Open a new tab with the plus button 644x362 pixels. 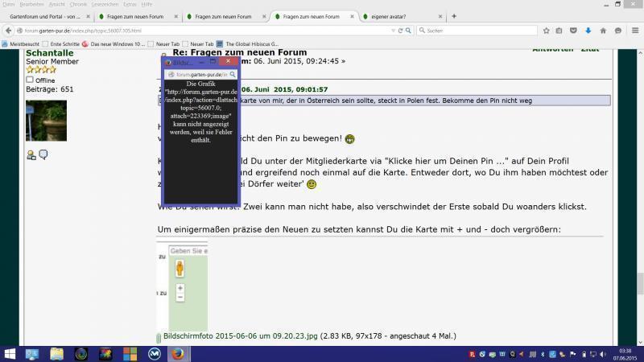point(454,16)
